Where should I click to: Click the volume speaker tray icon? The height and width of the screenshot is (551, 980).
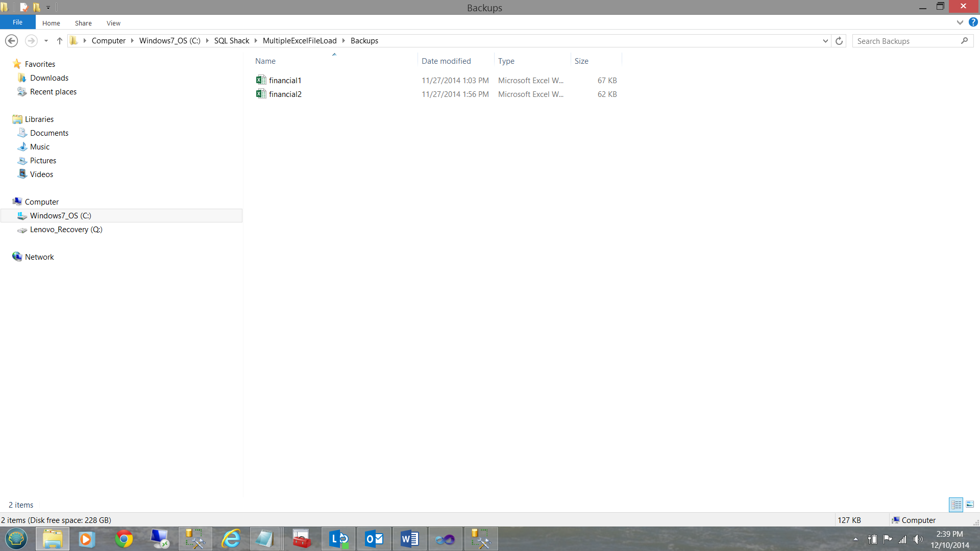pos(918,539)
